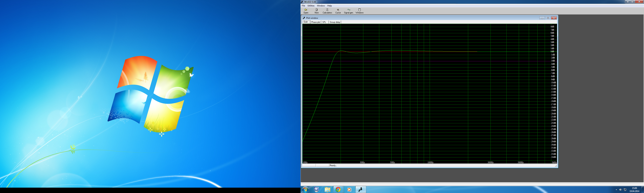
Task: Open the Calculators tool
Action: 327,11
